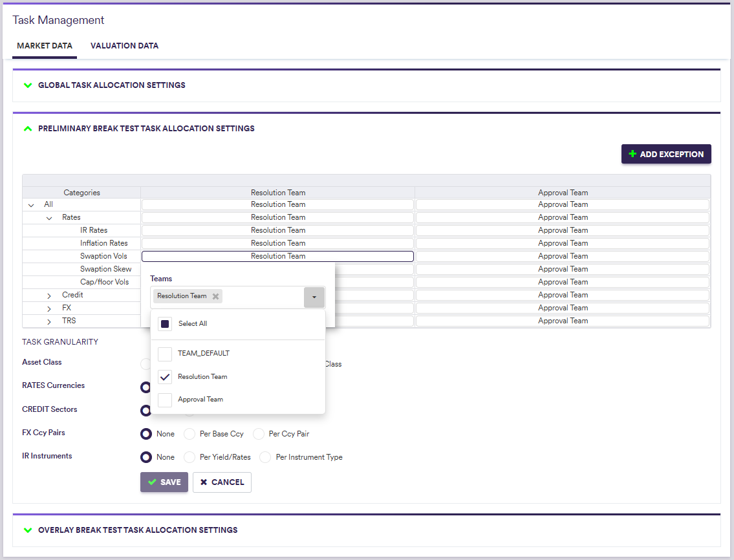Expand the FX category row
The width and height of the screenshot is (734, 560).
point(49,308)
